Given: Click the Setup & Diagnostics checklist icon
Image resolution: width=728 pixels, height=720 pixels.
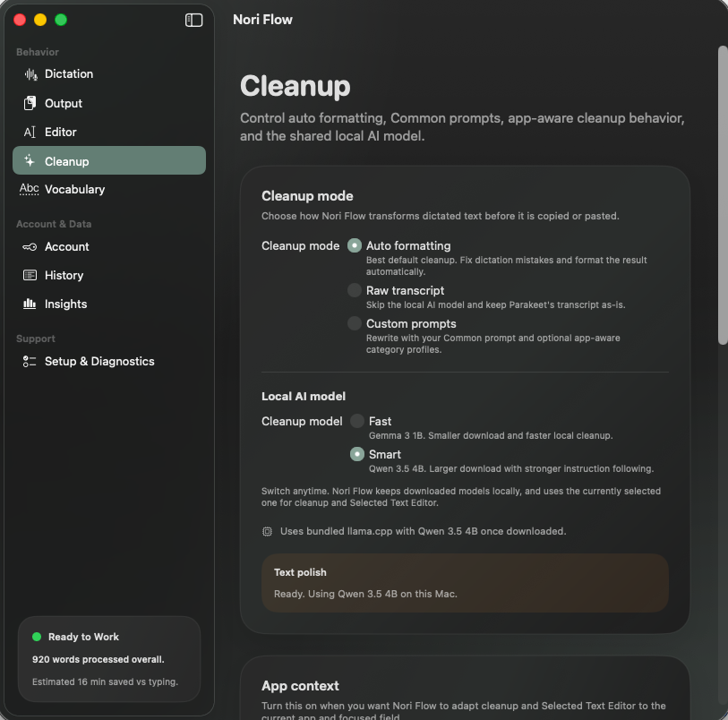Looking at the screenshot, I should coord(30,361).
